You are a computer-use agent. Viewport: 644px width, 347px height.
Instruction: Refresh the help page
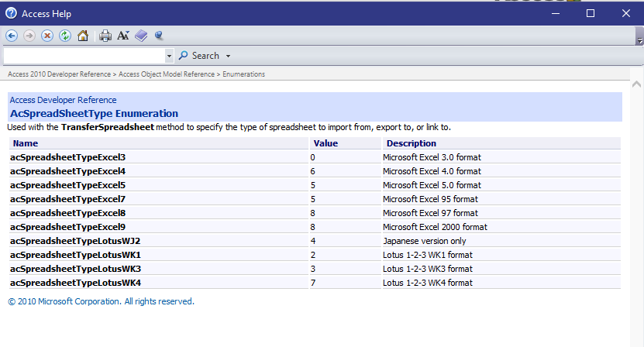(x=65, y=36)
